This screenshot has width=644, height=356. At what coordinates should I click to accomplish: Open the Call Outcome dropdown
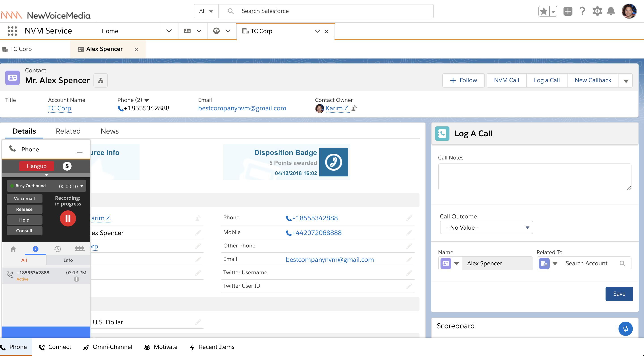486,227
